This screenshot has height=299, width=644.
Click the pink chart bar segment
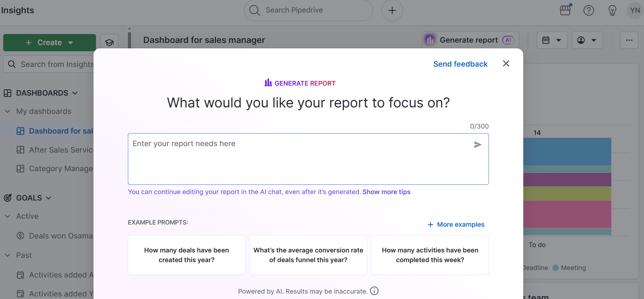point(567,214)
